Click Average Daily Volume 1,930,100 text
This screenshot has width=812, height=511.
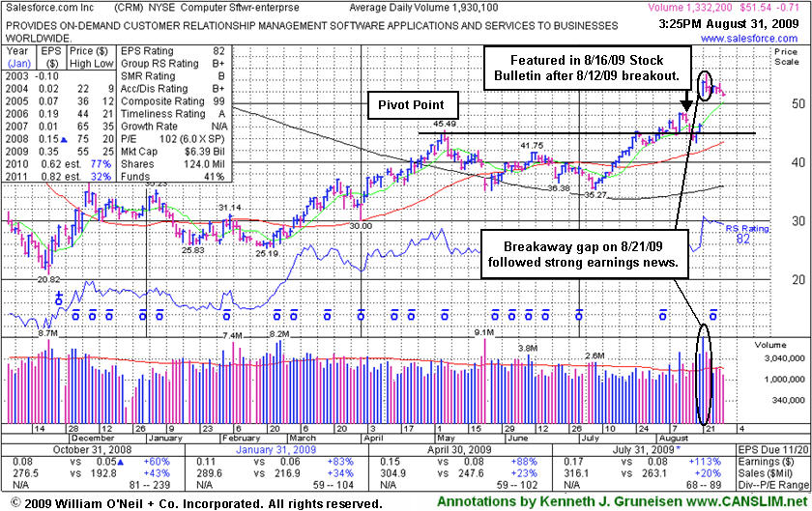[423, 8]
